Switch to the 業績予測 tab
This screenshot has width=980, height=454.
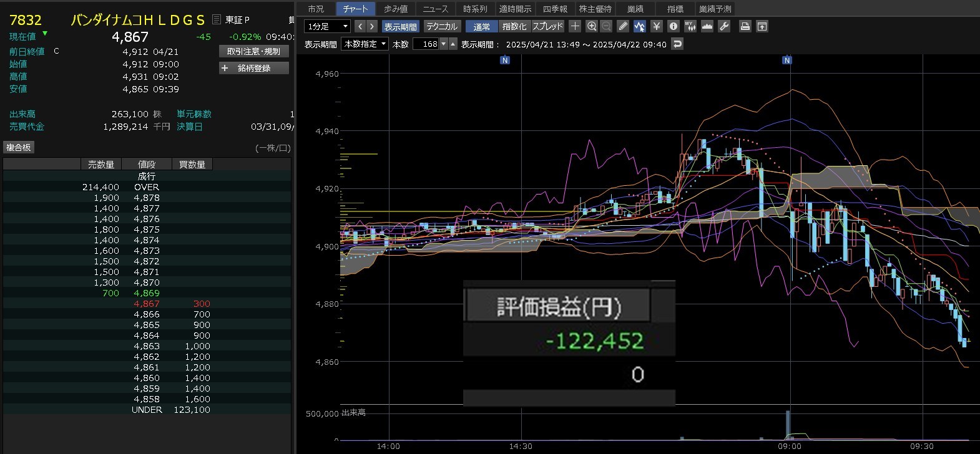[715, 9]
